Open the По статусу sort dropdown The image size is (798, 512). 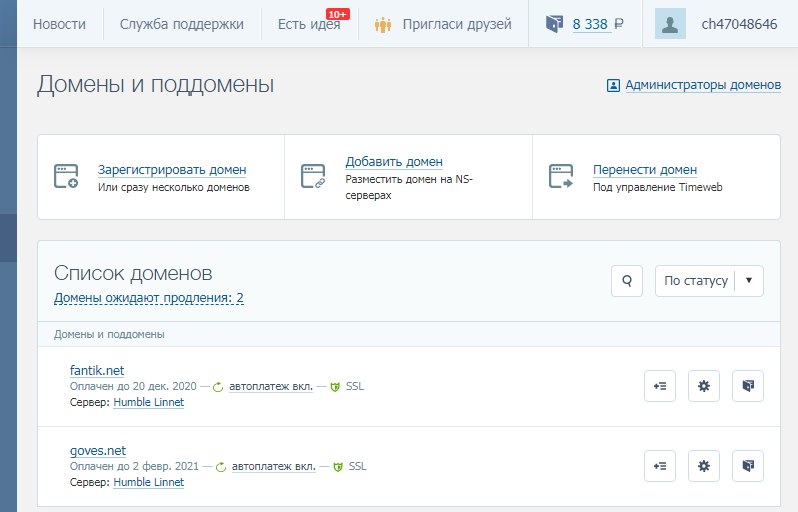click(709, 280)
